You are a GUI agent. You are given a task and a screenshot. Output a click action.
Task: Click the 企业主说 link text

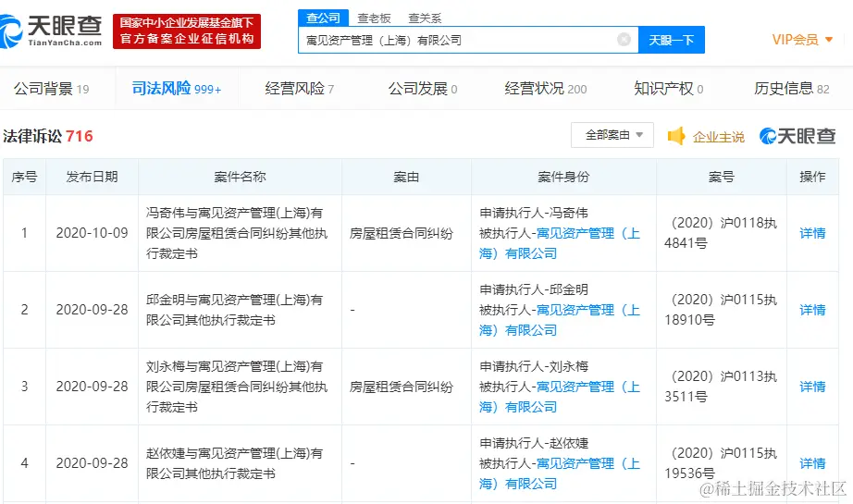pyautogui.click(x=718, y=137)
